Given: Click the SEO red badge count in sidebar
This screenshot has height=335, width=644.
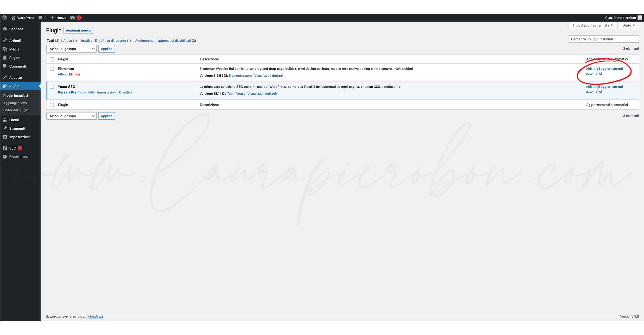Looking at the screenshot, I should point(20,148).
